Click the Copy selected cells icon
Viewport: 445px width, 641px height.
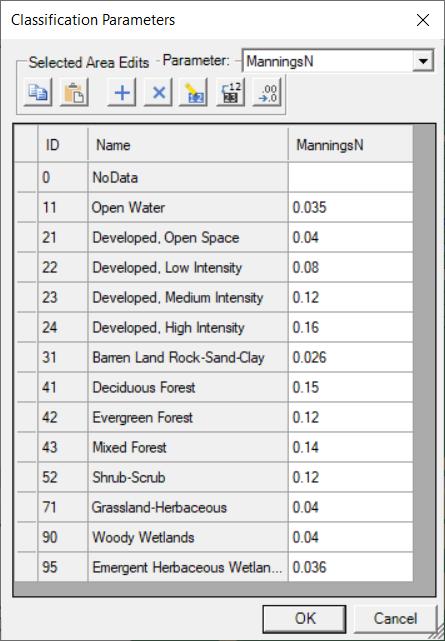[x=38, y=92]
